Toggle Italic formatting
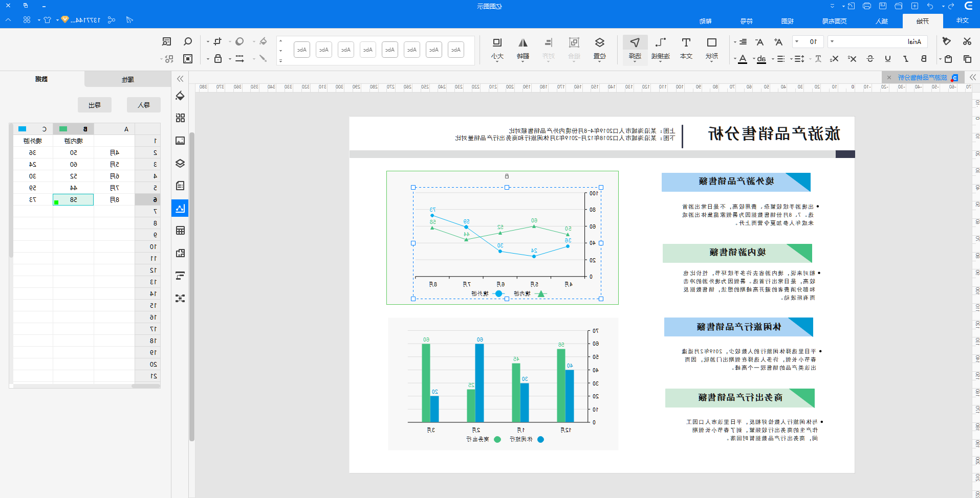This screenshot has width=980, height=498. click(x=906, y=59)
